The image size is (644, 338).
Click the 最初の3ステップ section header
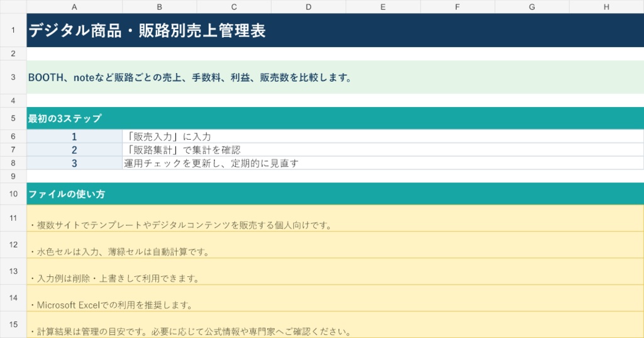[x=335, y=118]
